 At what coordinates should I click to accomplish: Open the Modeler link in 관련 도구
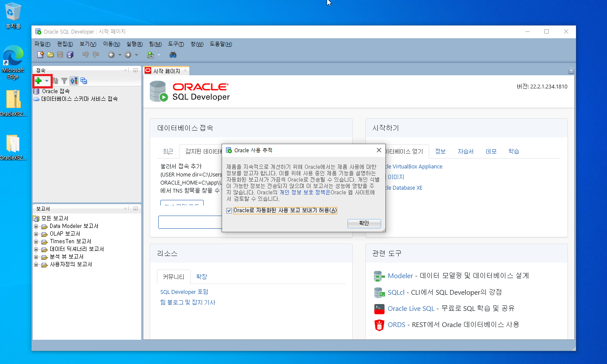[400, 276]
